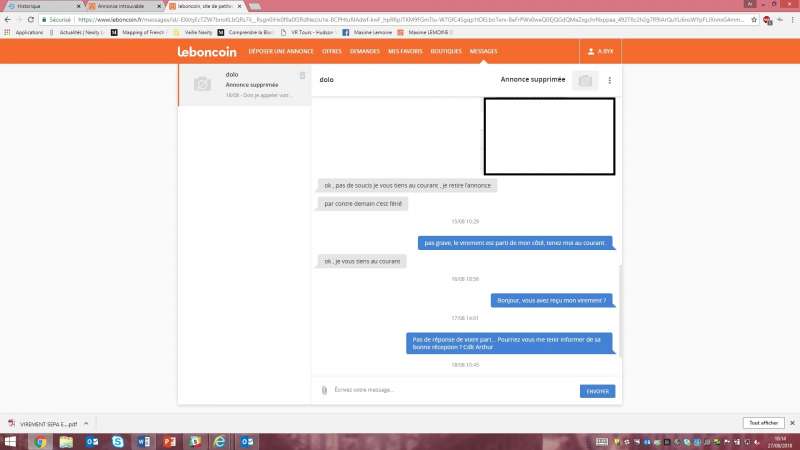Select the Boutiques navigation item

[445, 51]
